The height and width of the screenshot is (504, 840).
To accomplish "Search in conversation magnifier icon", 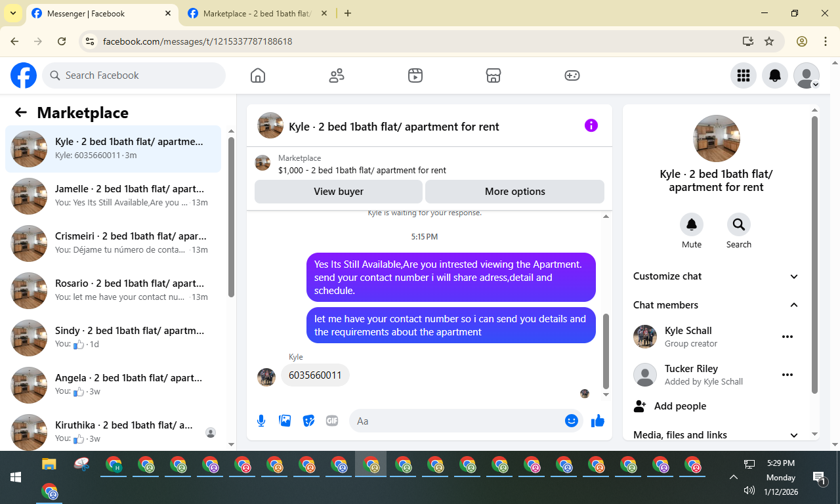I will (739, 224).
